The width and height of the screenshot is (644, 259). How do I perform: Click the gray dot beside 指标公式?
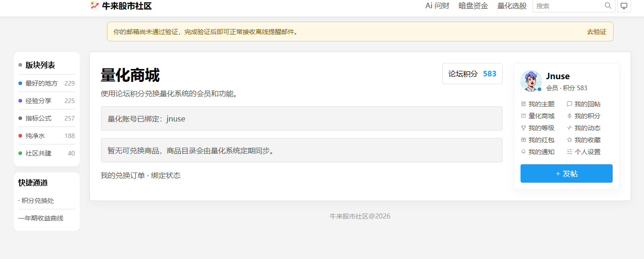pos(20,118)
